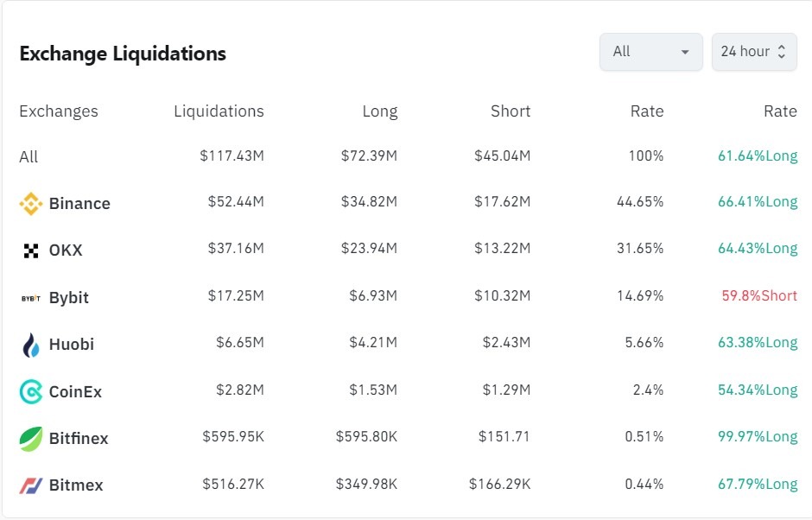Image resolution: width=812 pixels, height=520 pixels.
Task: Open the Huobi exchange name
Action: point(72,345)
